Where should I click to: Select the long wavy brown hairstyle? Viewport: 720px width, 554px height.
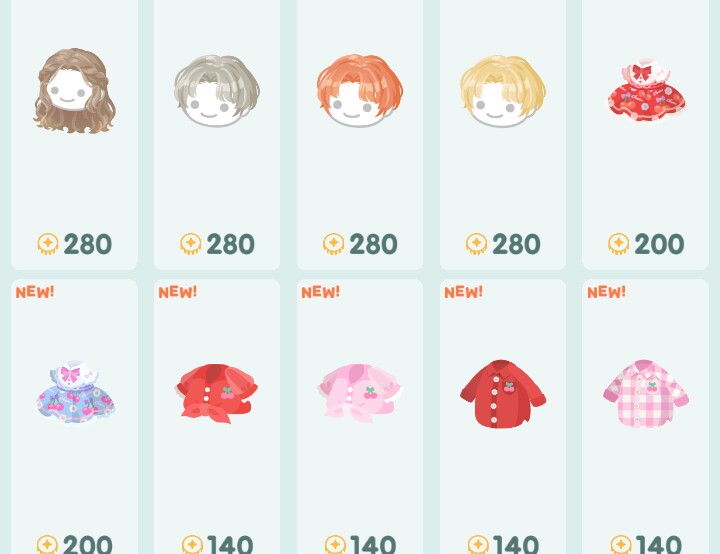tap(74, 90)
